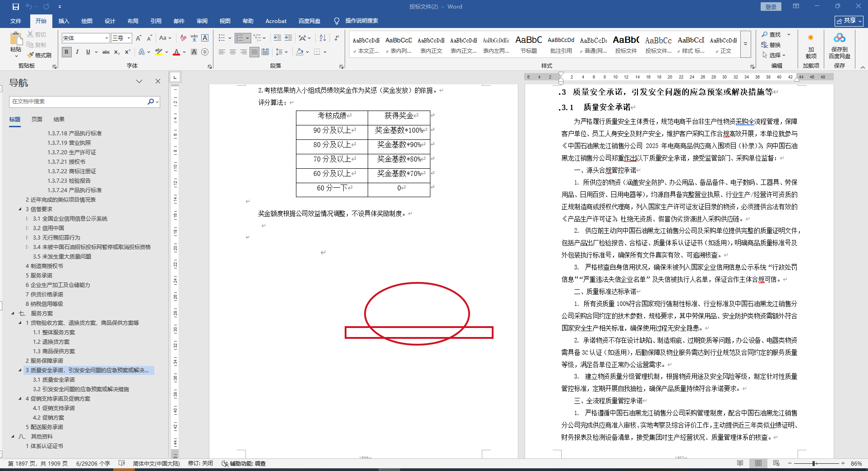This screenshot has width=868, height=471.
Task: Toggle subscript formatting
Action: (x=117, y=52)
